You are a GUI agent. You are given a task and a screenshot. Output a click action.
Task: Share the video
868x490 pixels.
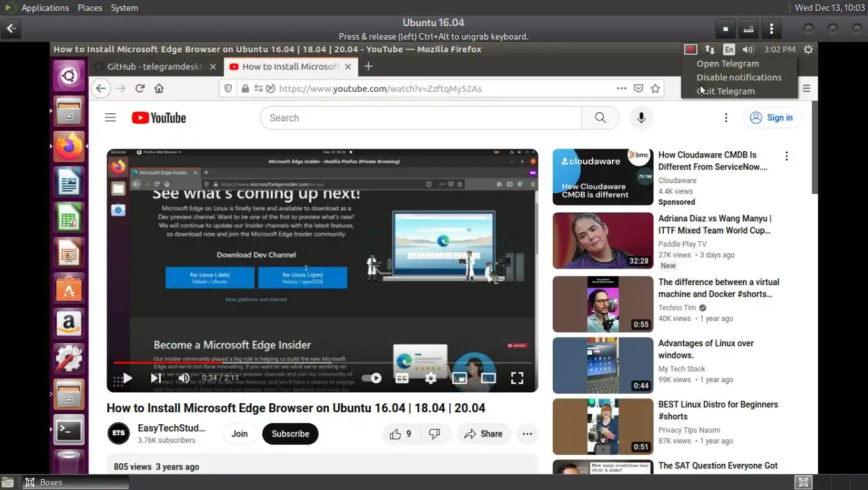click(484, 434)
